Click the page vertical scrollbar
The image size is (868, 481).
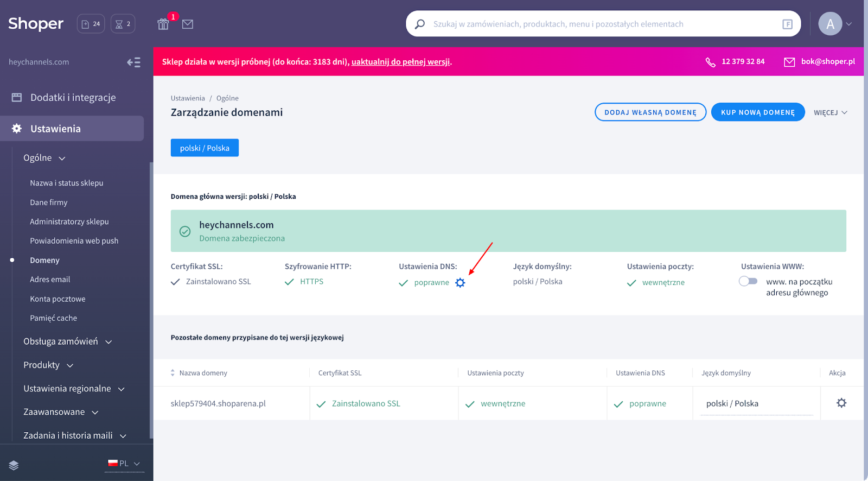pos(866,240)
